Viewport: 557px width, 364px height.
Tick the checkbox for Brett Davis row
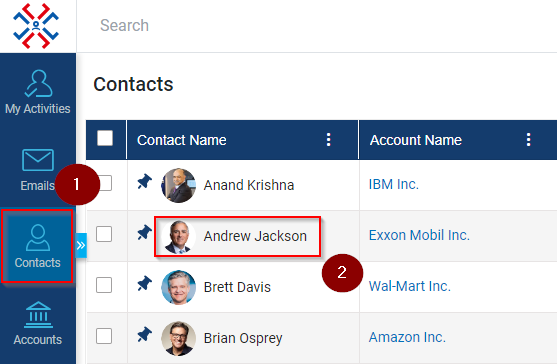(104, 285)
